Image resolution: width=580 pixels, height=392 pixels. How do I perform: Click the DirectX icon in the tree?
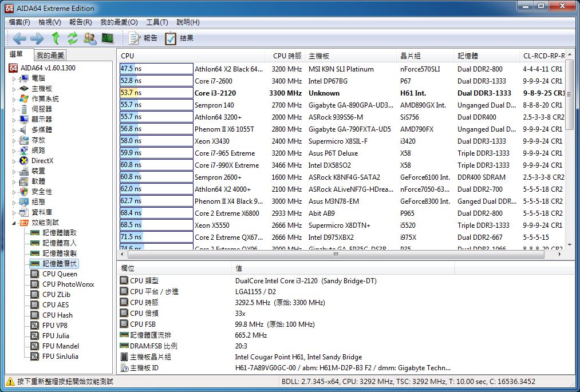point(23,160)
